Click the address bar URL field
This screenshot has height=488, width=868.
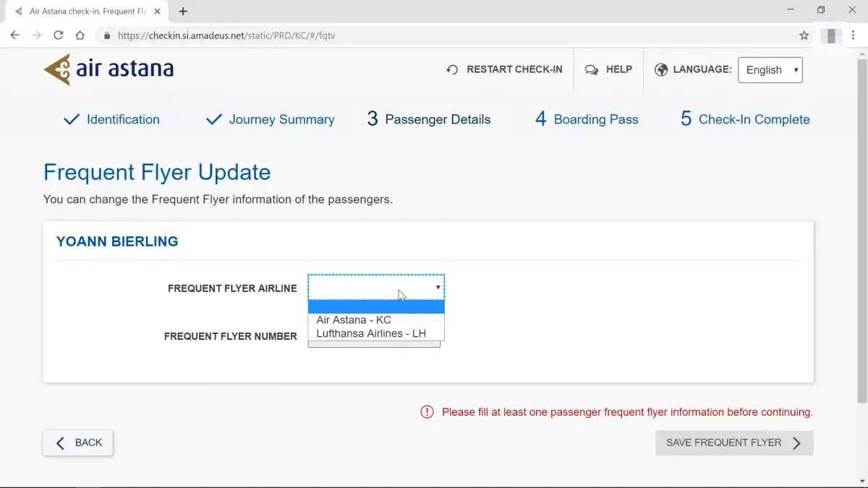click(x=448, y=35)
